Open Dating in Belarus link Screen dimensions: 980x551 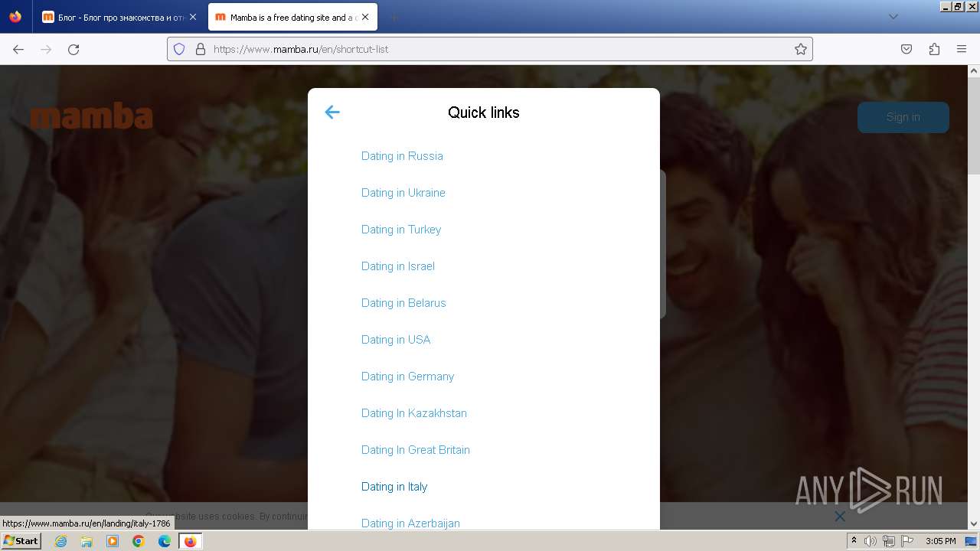pos(403,303)
